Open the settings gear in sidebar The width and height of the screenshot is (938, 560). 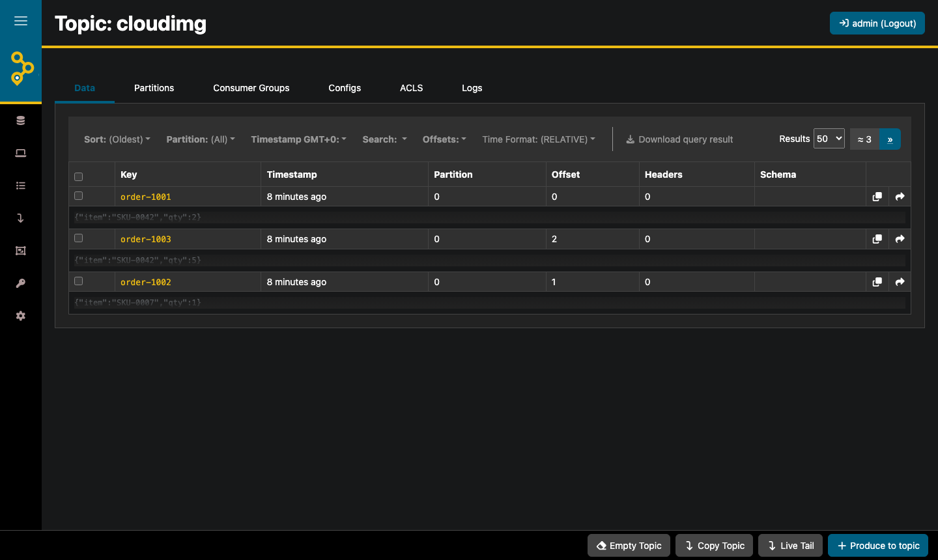pyautogui.click(x=21, y=316)
